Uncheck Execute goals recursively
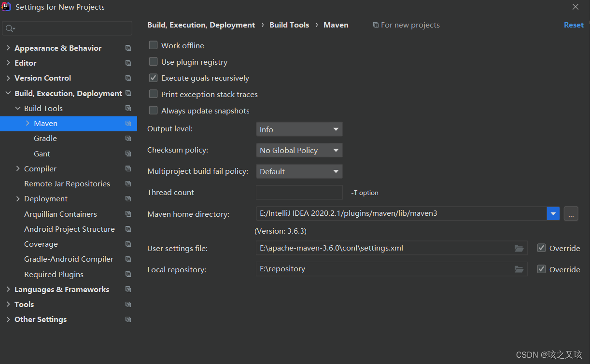This screenshot has width=590, height=364. click(x=153, y=78)
